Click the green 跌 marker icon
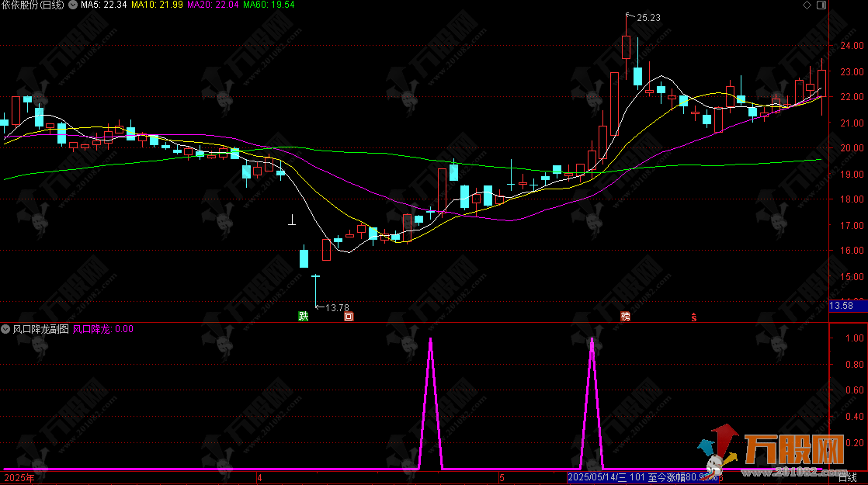This screenshot has width=868, height=485. coord(302,316)
